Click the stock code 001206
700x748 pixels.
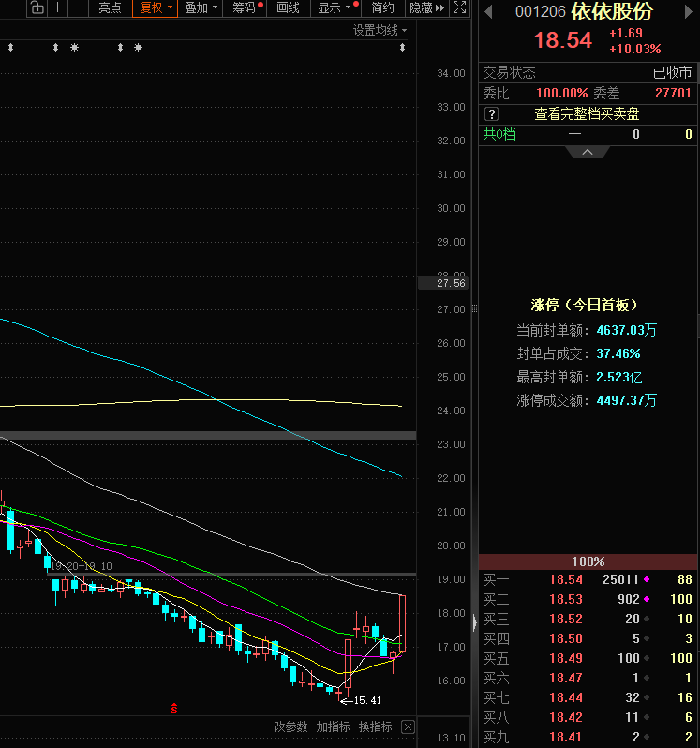tap(541, 12)
